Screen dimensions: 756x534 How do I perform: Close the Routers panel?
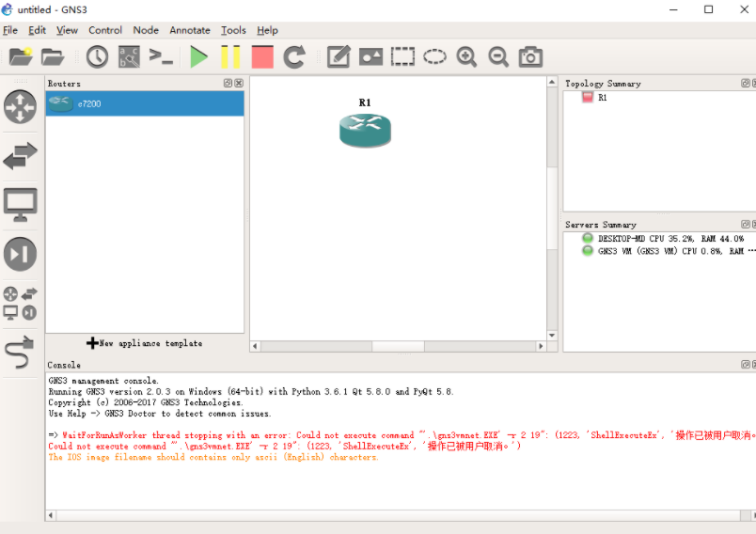[239, 83]
